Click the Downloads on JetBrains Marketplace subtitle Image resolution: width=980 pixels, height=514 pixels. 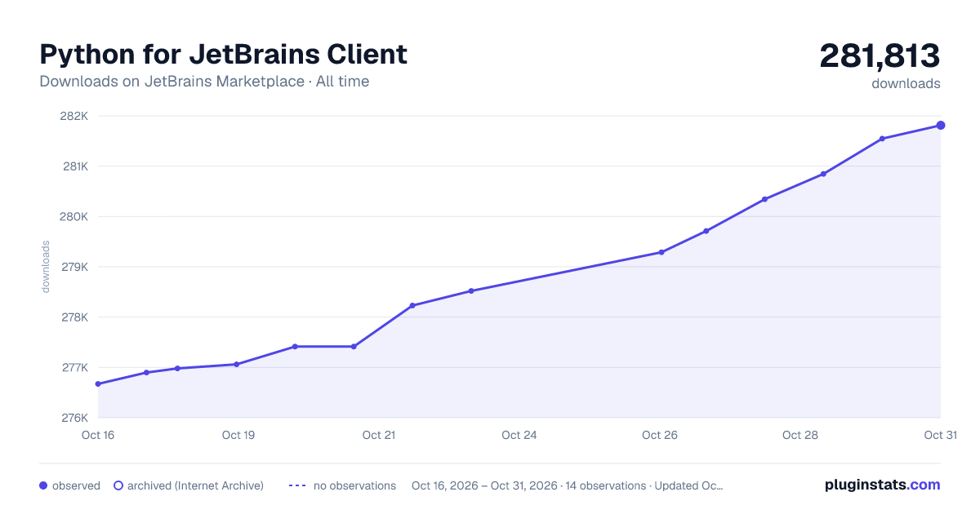click(x=204, y=82)
